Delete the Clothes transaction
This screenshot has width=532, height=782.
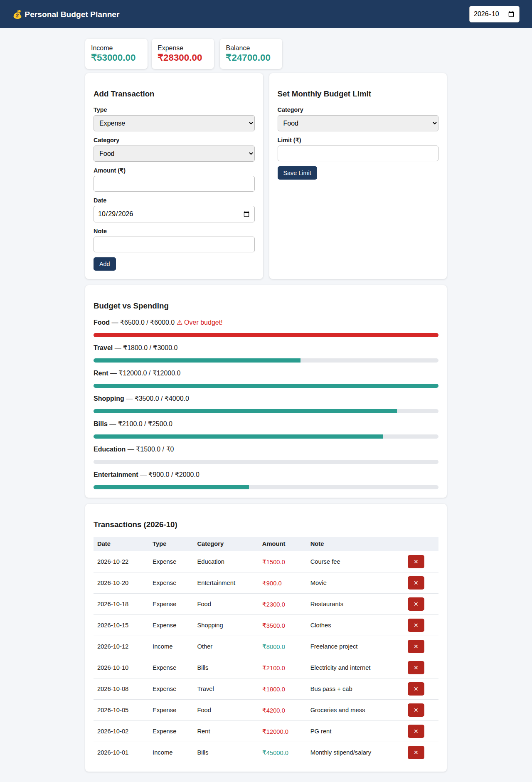point(416,625)
